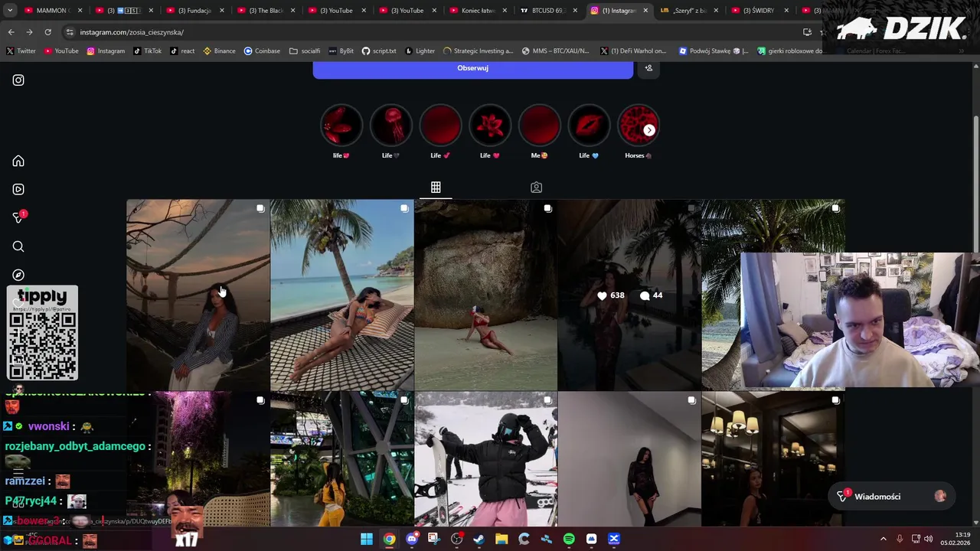This screenshot has width=980, height=551.
Task: Open Instagram search from sidebar magnifier
Action: point(18,246)
